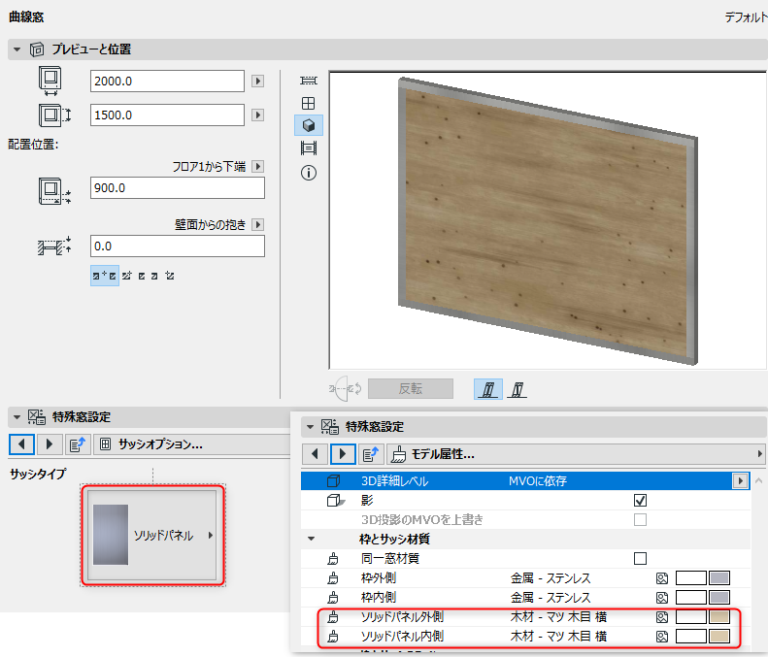Screen dimensions: 768x657
Task: Go to previous page in left 特殊窓設定
Action: pos(22,444)
